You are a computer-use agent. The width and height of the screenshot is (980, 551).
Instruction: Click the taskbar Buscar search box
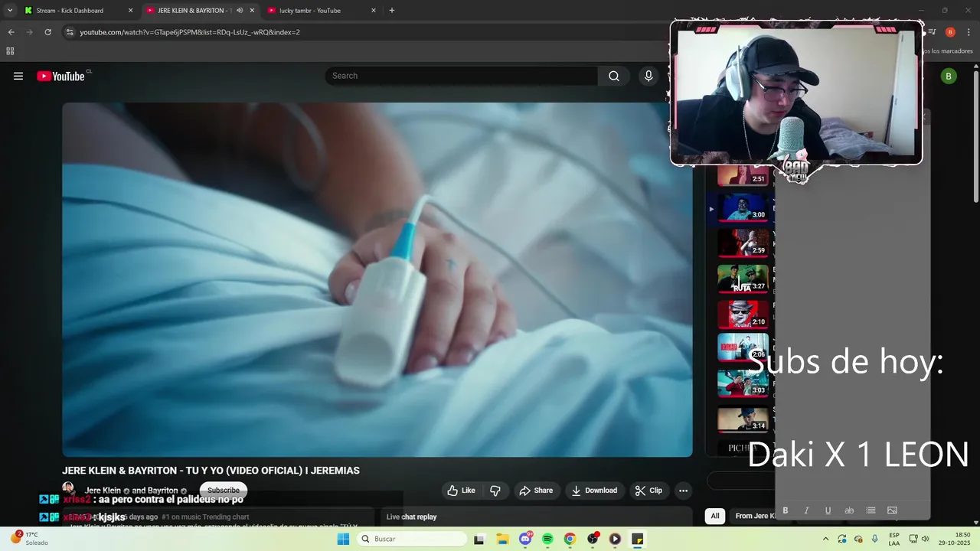[x=412, y=539]
